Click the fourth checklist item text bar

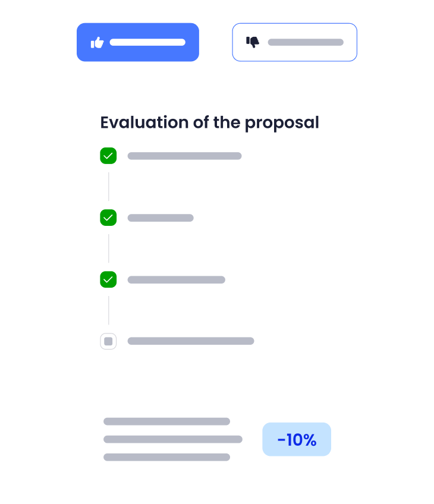click(191, 341)
